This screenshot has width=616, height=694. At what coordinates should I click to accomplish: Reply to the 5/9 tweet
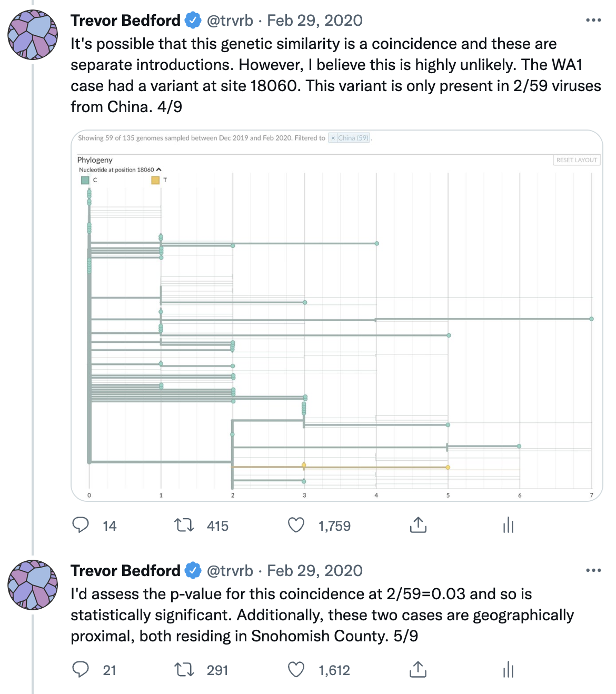pos(81,669)
